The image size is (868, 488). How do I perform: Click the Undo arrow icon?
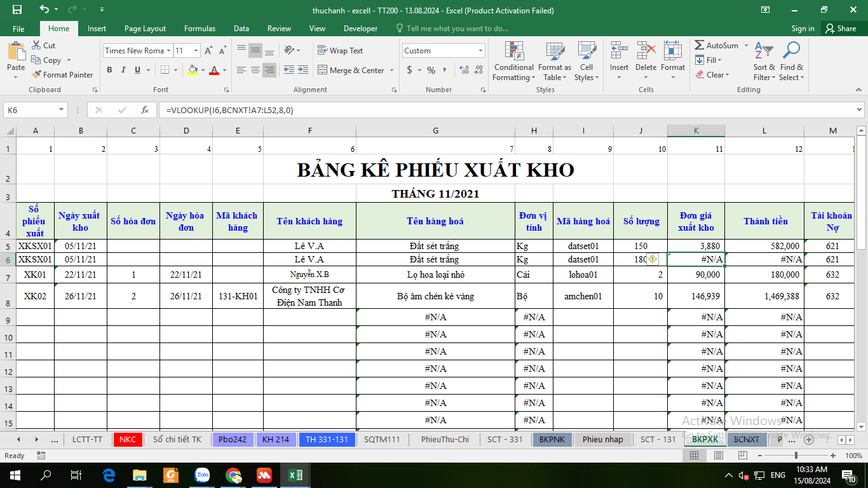[x=44, y=10]
